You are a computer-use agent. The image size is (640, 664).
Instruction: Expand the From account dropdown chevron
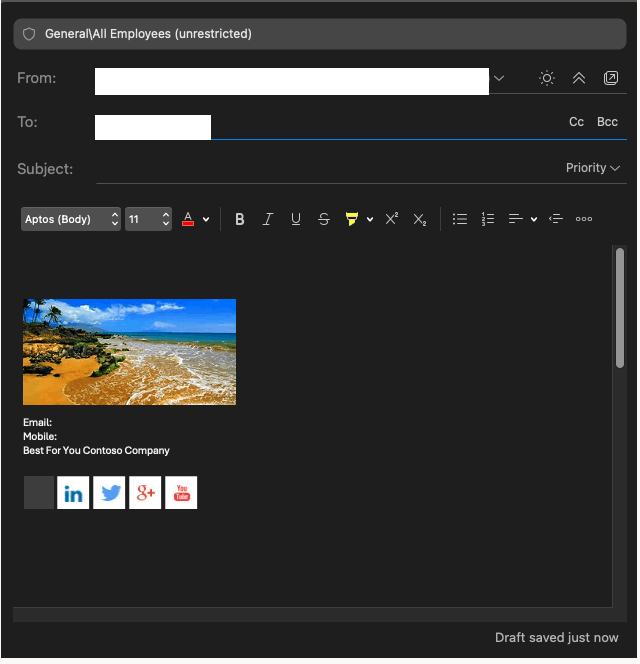499,78
